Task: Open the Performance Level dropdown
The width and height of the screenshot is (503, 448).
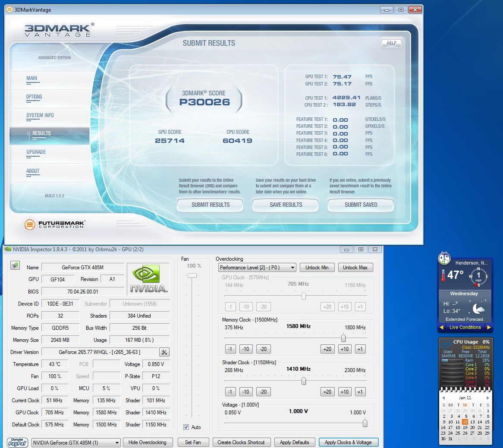Action: [257, 268]
